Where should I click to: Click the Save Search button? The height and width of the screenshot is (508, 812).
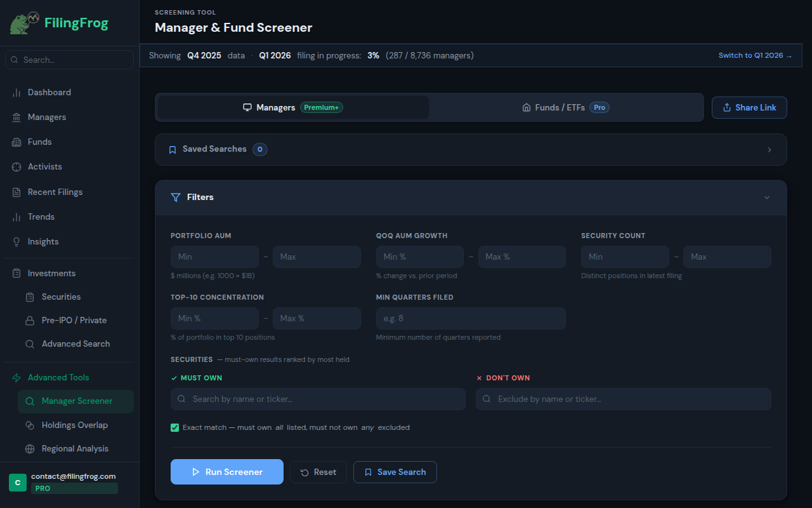coord(395,472)
